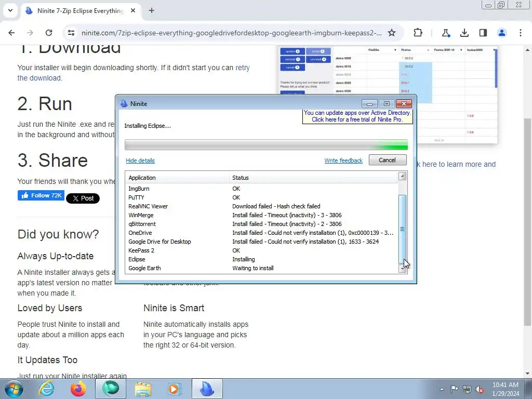
Task: Click Ninite Pro free trial banner
Action: coord(357,116)
